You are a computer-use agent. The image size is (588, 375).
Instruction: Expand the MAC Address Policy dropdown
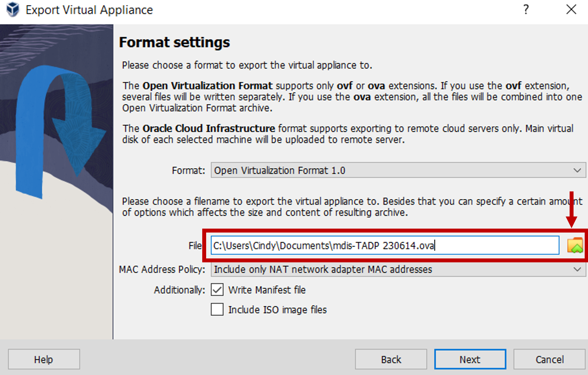click(x=398, y=269)
